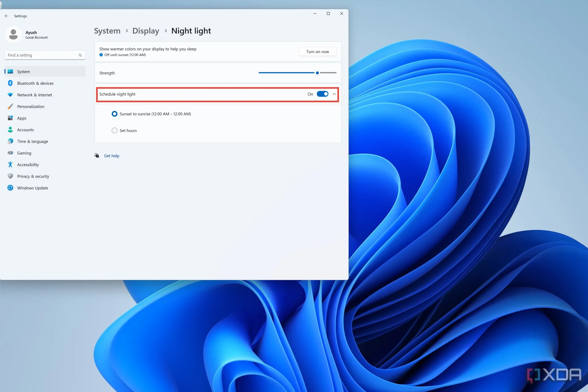588x392 pixels.
Task: Open Personalization settings
Action: [31, 106]
